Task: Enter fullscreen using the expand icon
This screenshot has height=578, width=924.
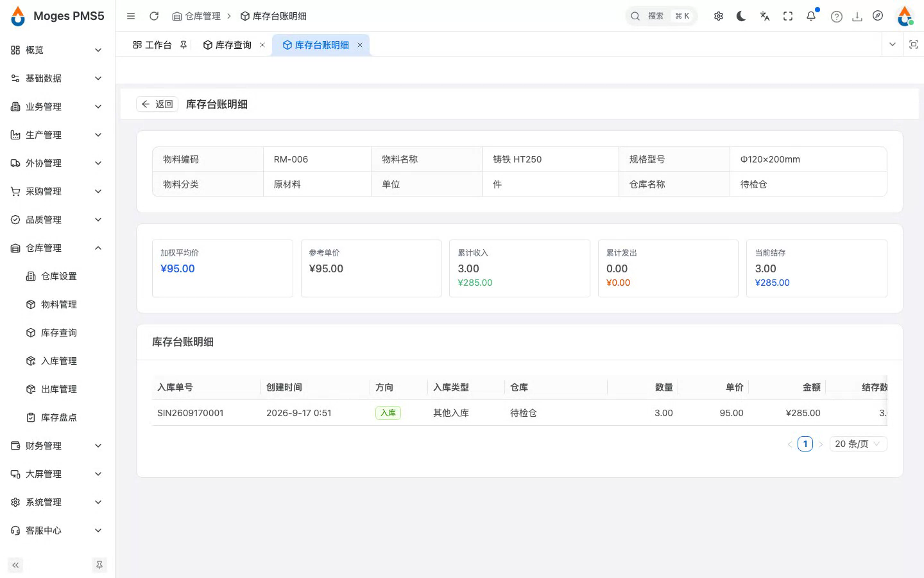Action: (788, 16)
